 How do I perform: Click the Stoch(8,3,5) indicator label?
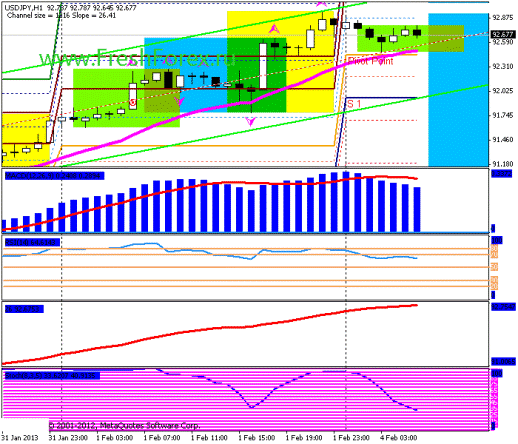click(52, 376)
